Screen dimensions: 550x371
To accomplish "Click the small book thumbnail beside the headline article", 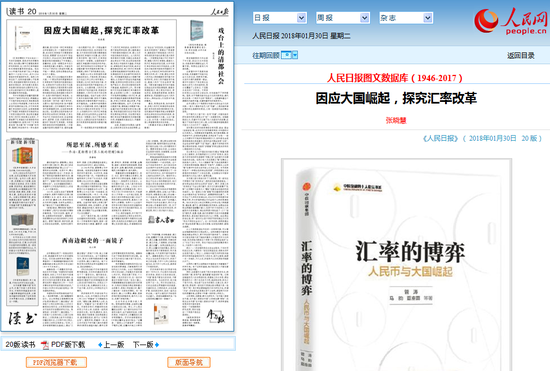I will click(23, 38).
